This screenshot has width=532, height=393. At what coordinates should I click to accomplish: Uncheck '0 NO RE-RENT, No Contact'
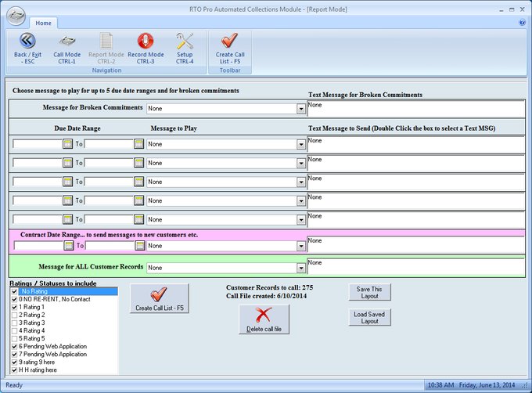coord(14,299)
